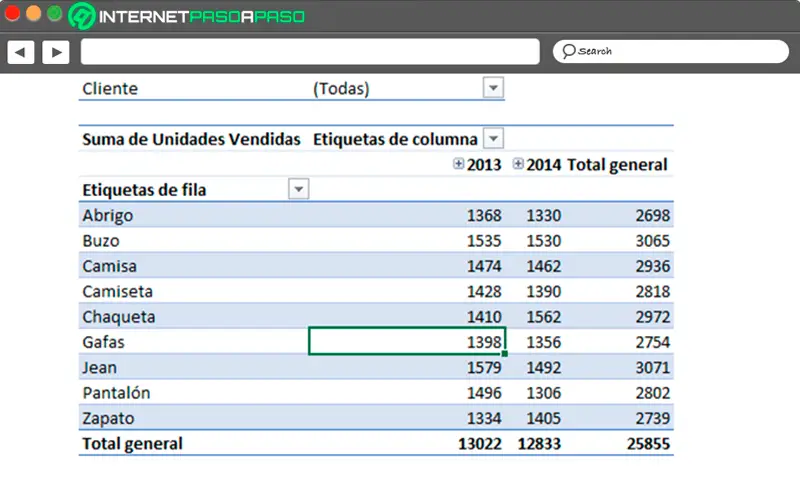Click the browser forward arrow button
This screenshot has height=500, width=800.
(55, 51)
